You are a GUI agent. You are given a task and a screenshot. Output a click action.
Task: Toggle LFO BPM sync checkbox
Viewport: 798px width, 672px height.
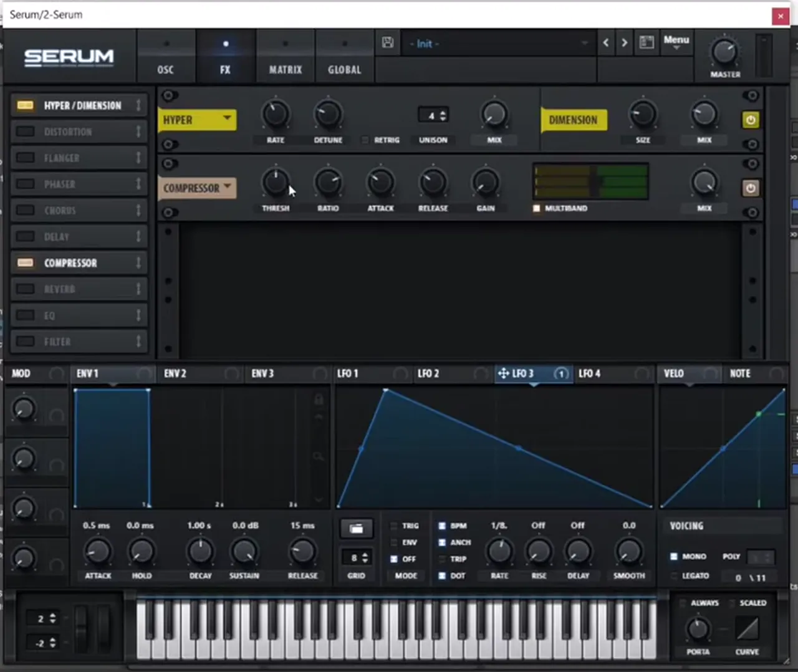pos(442,526)
